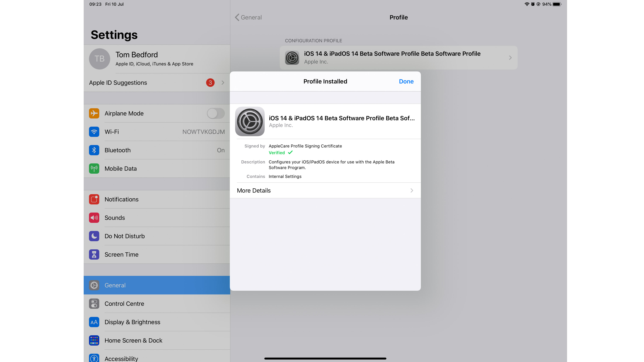Viewport: 644px width, 362px height.
Task: Tap the Profile Installed title
Action: 325,81
